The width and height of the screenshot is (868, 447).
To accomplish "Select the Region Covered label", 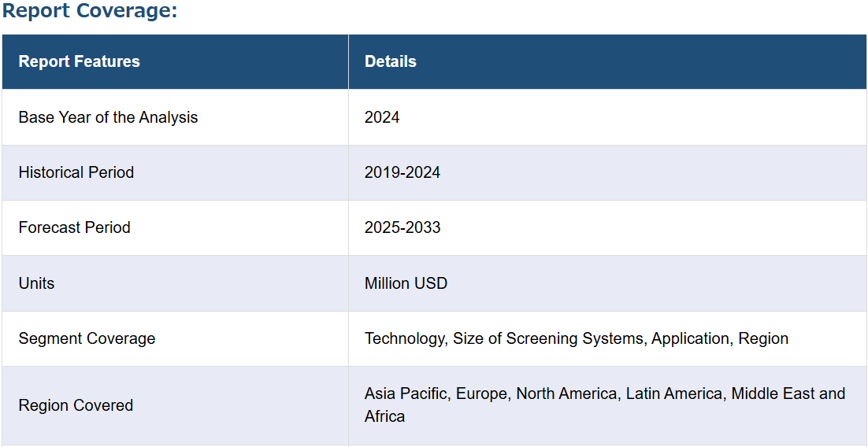I will pyautogui.click(x=76, y=405).
